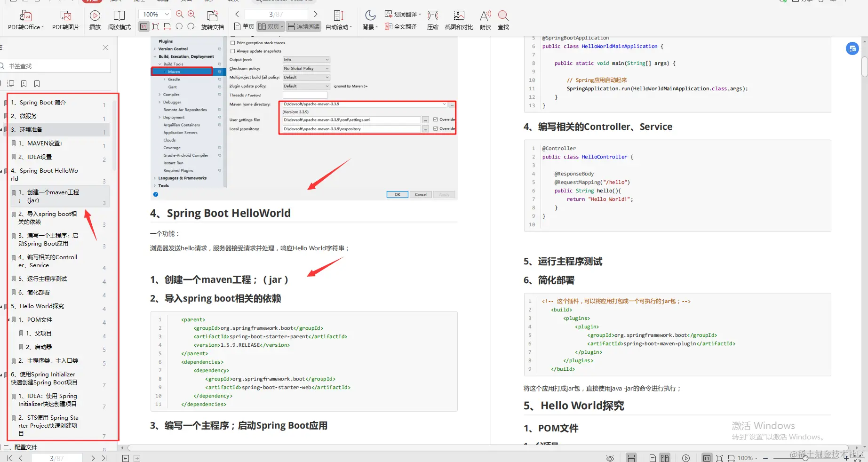Image resolution: width=868 pixels, height=462 pixels.
Task: Open 截图和对比 screenshot and compare tool
Action: [459, 20]
